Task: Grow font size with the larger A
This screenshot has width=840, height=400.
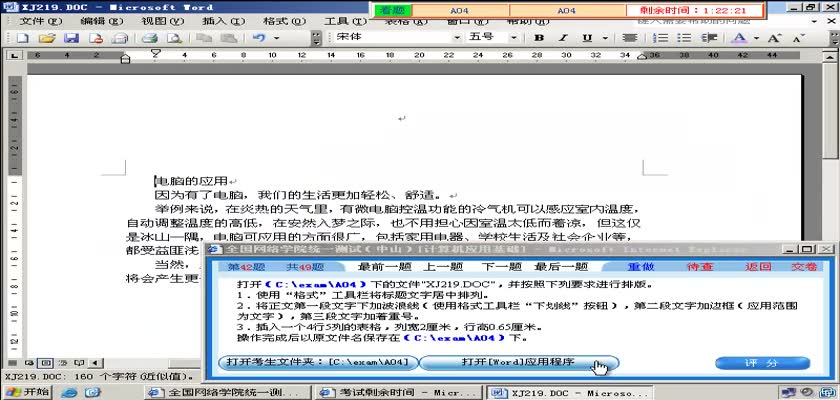Action: 774,38
